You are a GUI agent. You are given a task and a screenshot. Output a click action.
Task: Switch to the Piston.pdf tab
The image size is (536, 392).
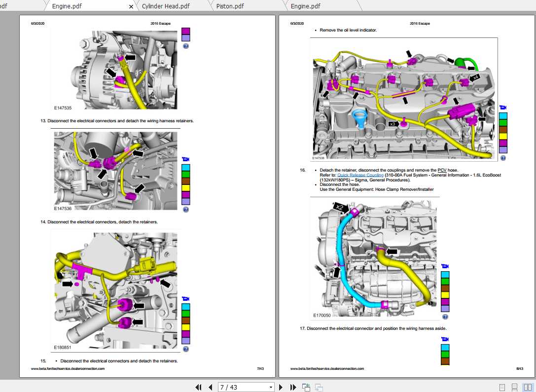[230, 6]
